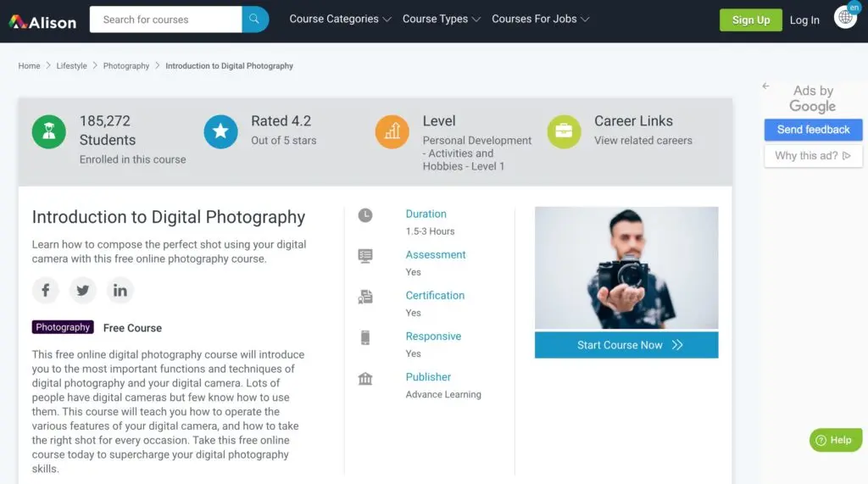The width and height of the screenshot is (868, 484).
Task: Expand Courses For Jobs menu
Action: 540,19
